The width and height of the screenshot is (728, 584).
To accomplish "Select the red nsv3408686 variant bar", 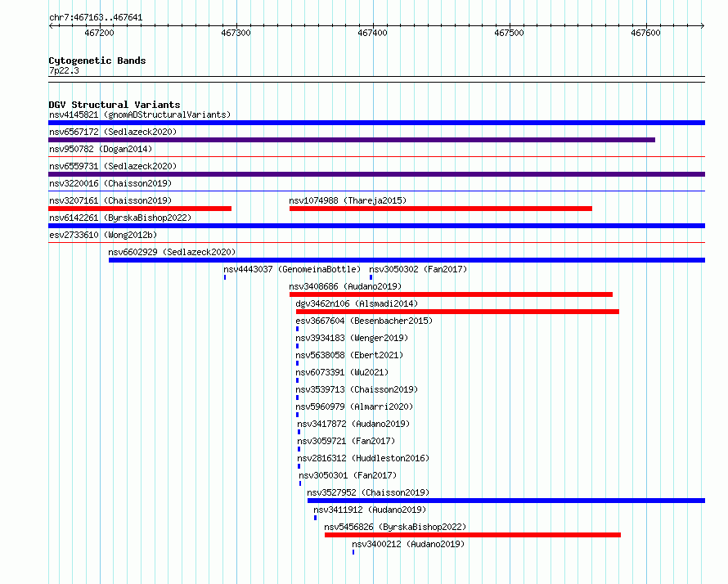I will tap(451, 294).
